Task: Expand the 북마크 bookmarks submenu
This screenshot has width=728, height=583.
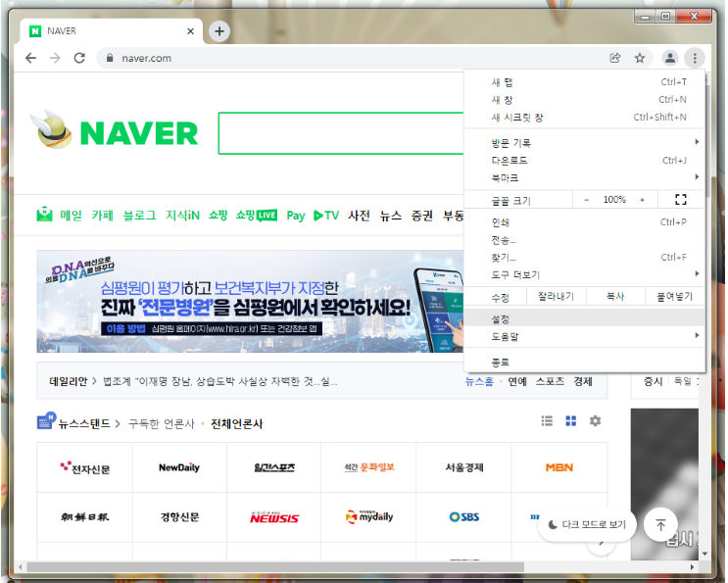Action: click(584, 177)
